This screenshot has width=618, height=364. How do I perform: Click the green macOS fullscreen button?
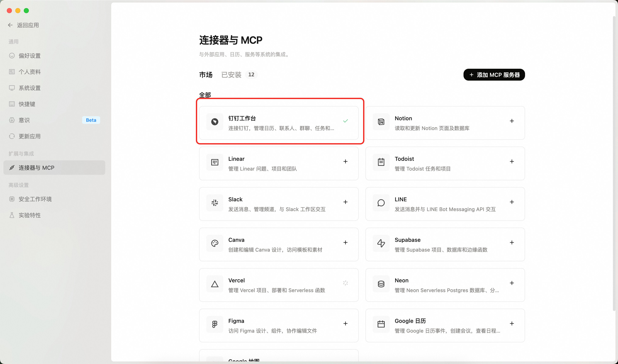pyautogui.click(x=26, y=11)
